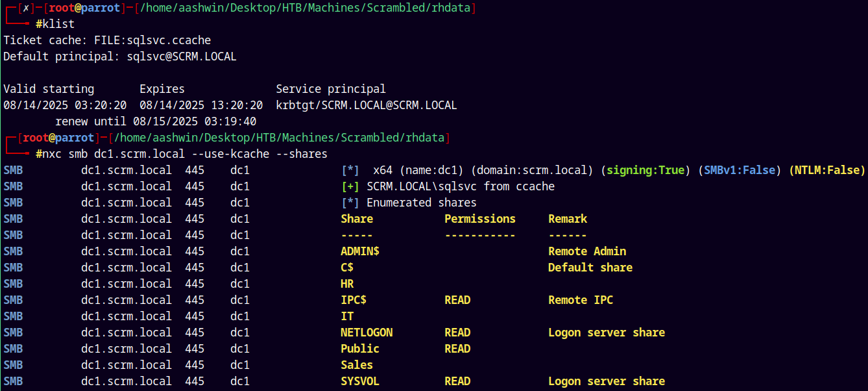Click the '(NTLM:False)' text
Viewport: 868px width, 391px height.
click(x=827, y=170)
